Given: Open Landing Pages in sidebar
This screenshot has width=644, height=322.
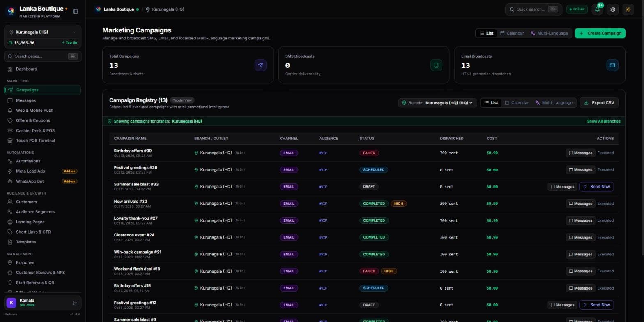Looking at the screenshot, I should point(42,222).
